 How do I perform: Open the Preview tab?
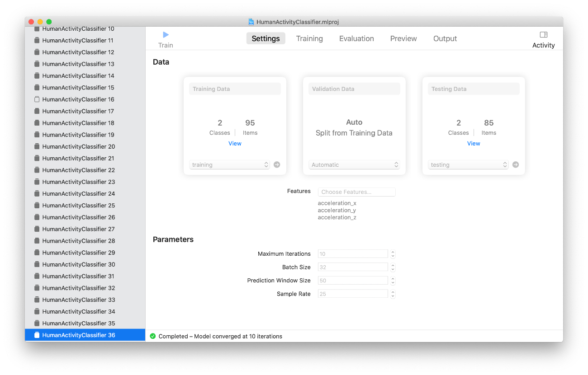click(403, 38)
